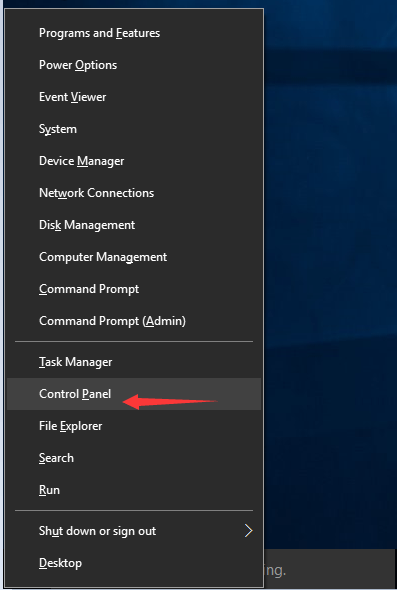Screen dimensions: 397x590
Task: Choose Network Connections
Action: click(134, 193)
